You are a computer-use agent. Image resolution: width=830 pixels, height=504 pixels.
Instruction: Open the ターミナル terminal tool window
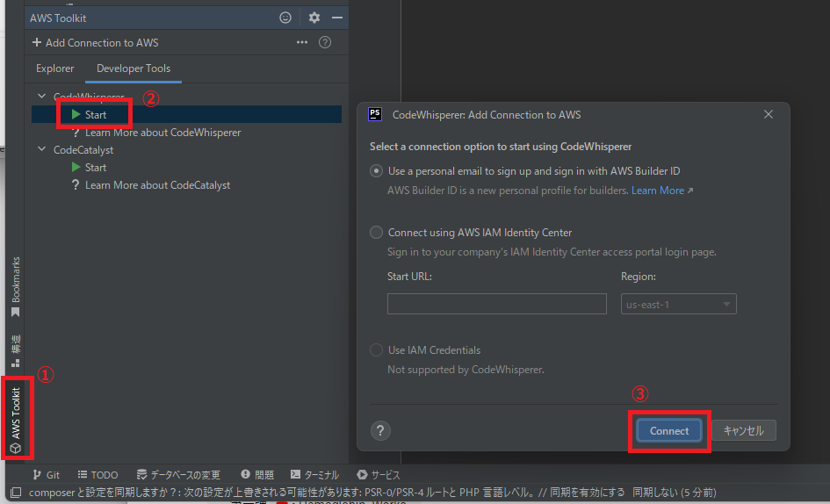314,475
